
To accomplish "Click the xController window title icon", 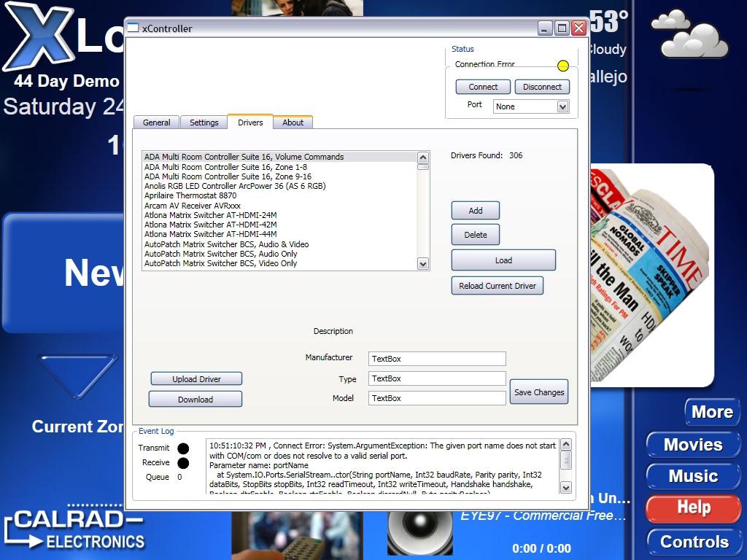I will (133, 28).
